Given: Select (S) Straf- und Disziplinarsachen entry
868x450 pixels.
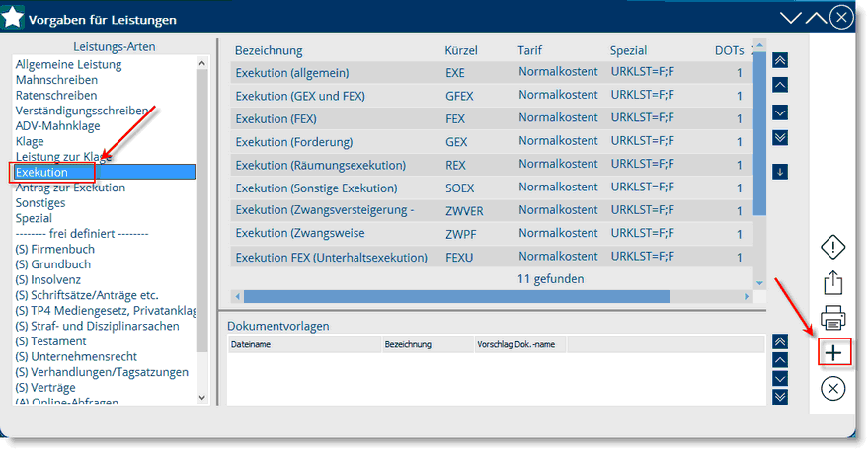Looking at the screenshot, I should 98,326.
